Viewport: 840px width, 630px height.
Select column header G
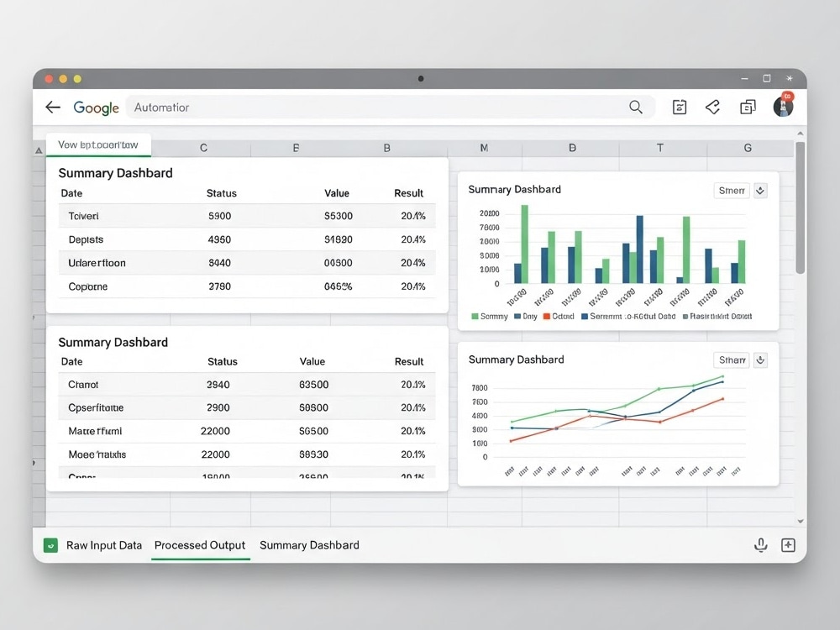(x=748, y=148)
